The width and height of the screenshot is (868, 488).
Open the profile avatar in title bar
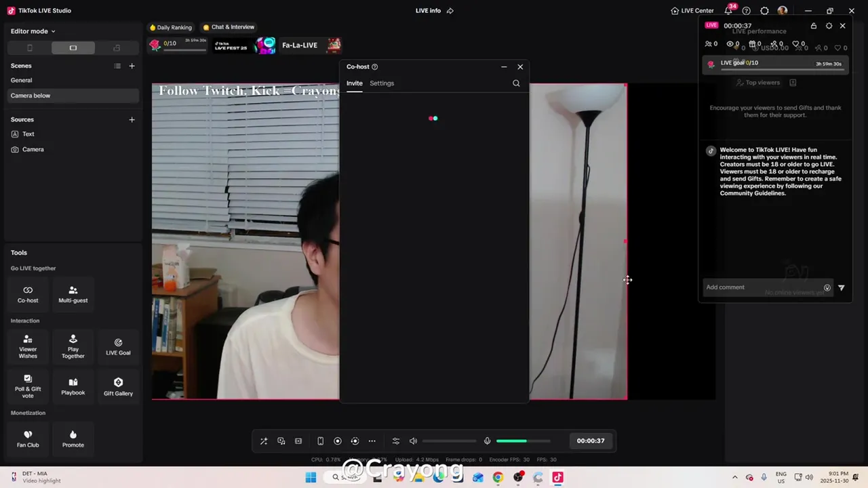pyautogui.click(x=783, y=11)
